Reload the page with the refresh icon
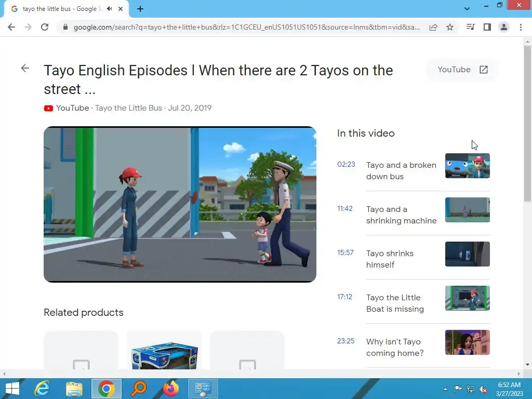Viewport: 532px width, 399px height. pyautogui.click(x=45, y=27)
